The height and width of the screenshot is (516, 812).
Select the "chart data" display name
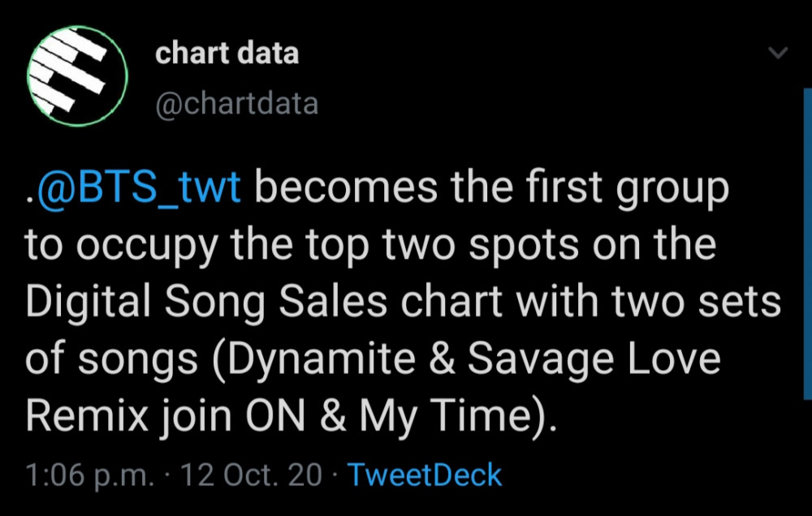pyautogui.click(x=227, y=54)
